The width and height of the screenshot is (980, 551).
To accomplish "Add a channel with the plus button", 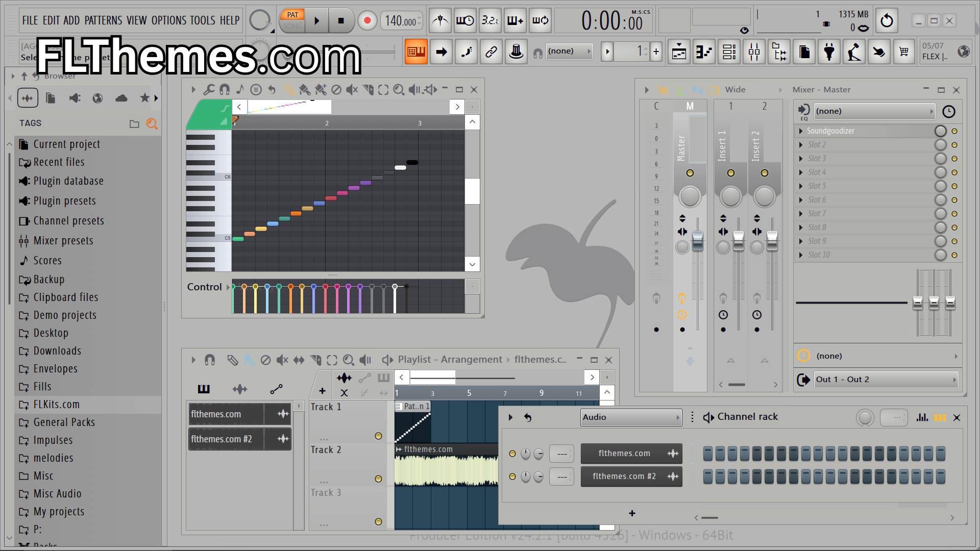I will coord(632,513).
